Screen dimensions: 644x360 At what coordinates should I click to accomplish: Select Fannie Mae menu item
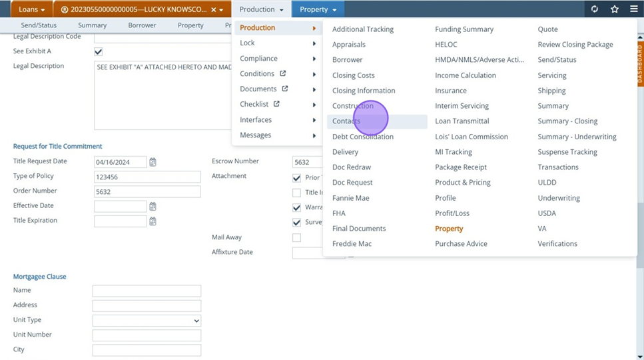tap(351, 198)
